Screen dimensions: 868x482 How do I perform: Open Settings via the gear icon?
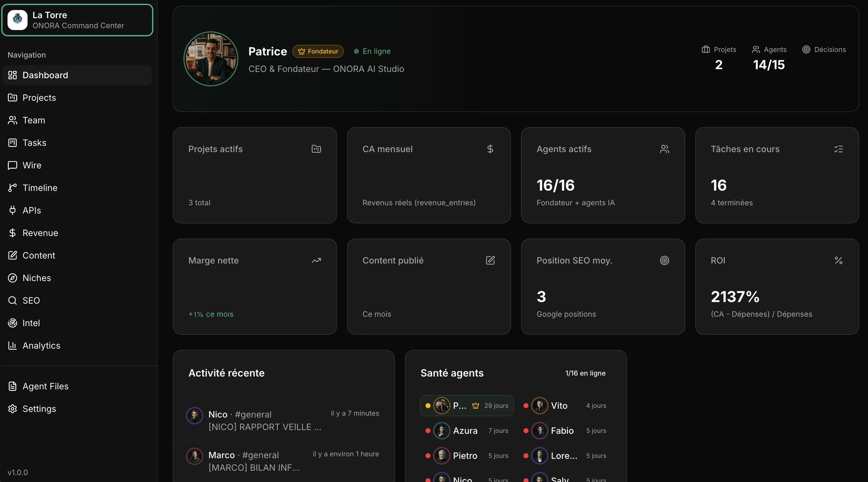[x=13, y=409]
